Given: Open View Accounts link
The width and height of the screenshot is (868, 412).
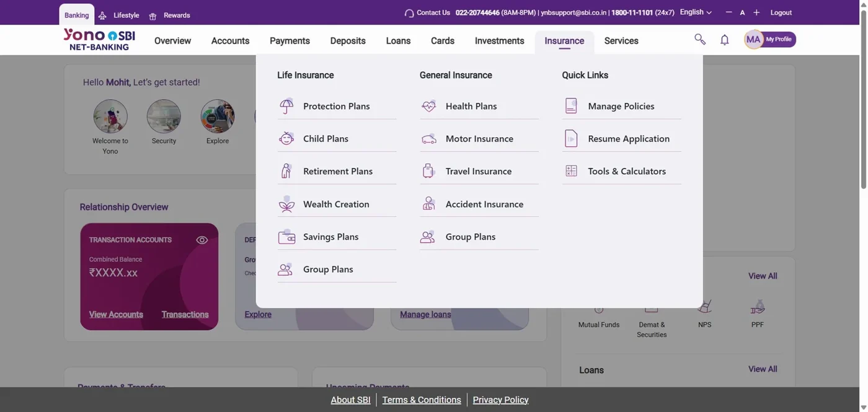Looking at the screenshot, I should point(116,314).
